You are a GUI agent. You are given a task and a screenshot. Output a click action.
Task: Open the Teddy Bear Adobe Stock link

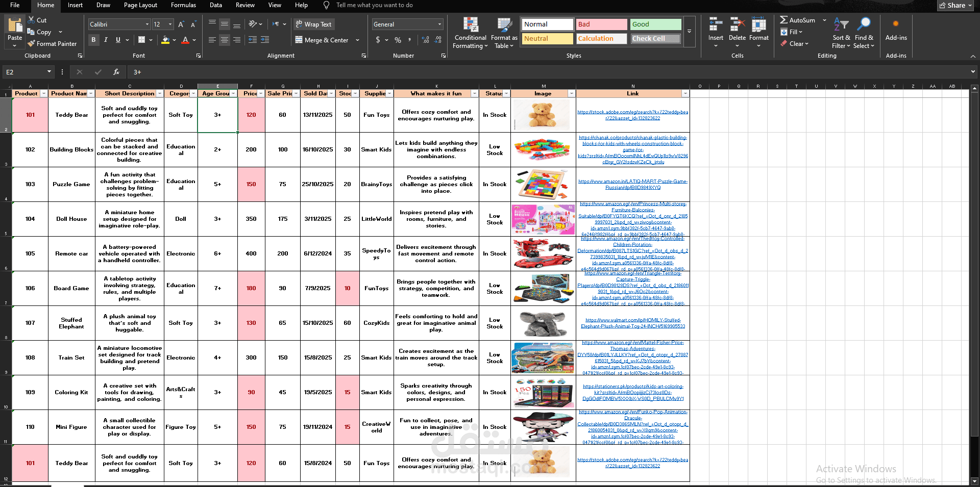632,115
